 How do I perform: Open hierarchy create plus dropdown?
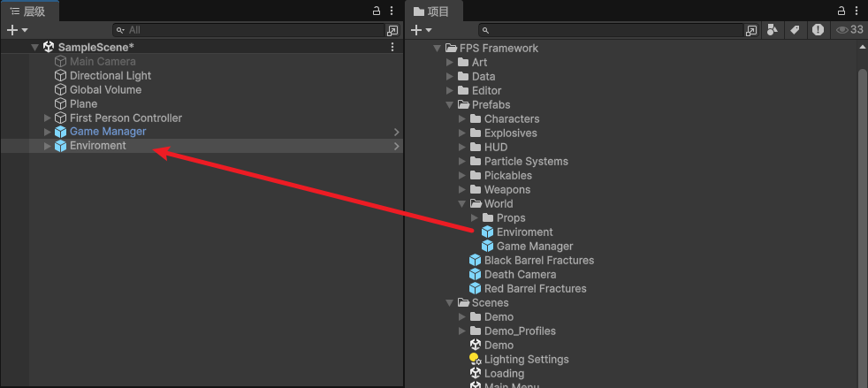click(17, 30)
